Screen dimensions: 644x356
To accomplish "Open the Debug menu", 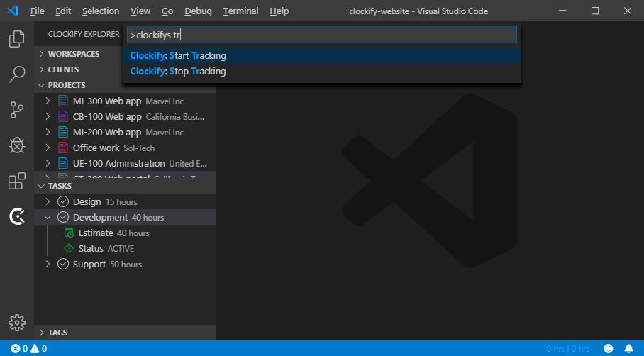I will (198, 11).
